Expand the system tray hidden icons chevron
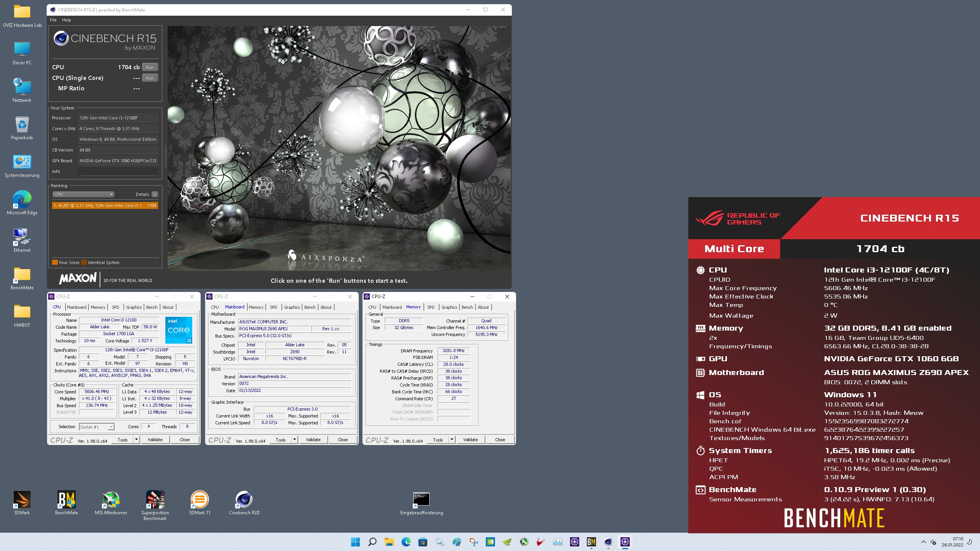980x551 pixels. click(923, 542)
